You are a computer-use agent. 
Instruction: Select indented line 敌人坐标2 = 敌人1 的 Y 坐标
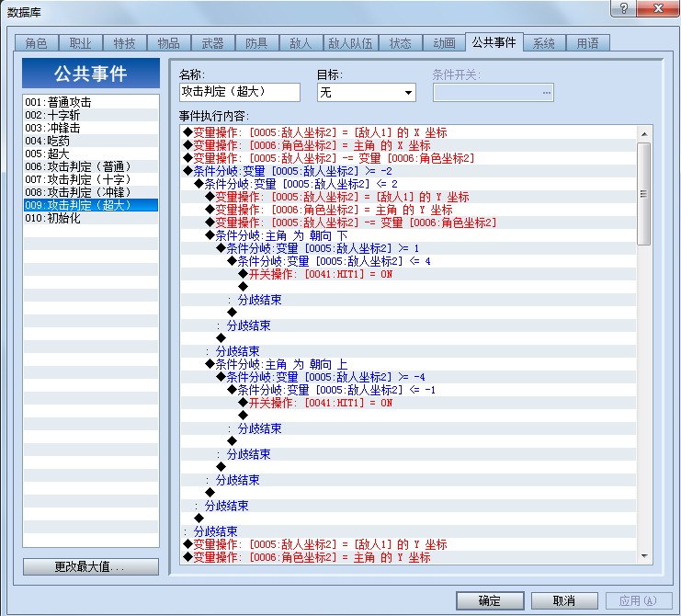[x=408, y=197]
